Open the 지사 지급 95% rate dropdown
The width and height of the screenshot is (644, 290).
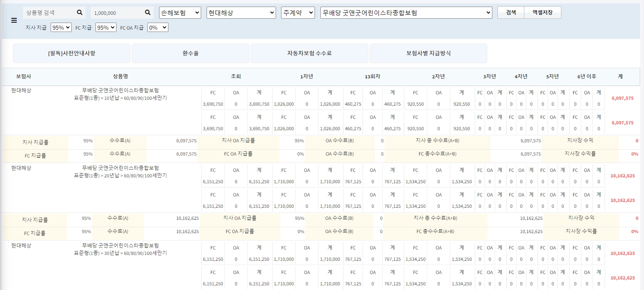(61, 27)
